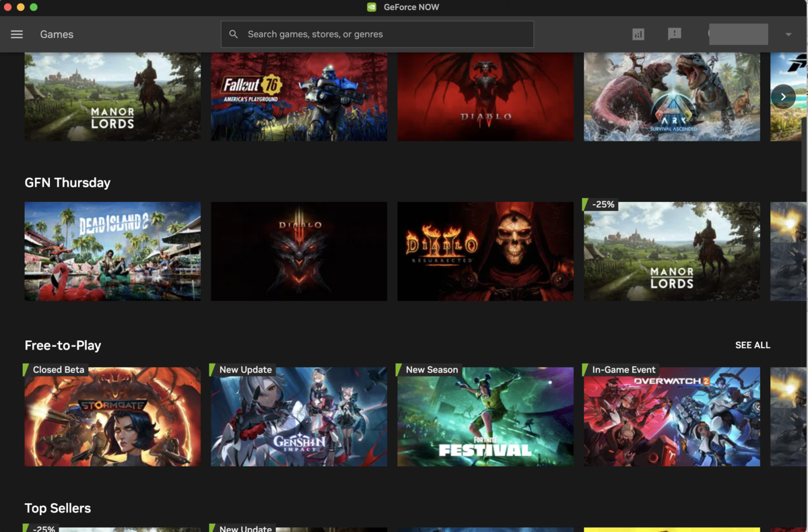The image size is (808, 532).
Task: Open the Diablo III game tile
Action: point(299,251)
